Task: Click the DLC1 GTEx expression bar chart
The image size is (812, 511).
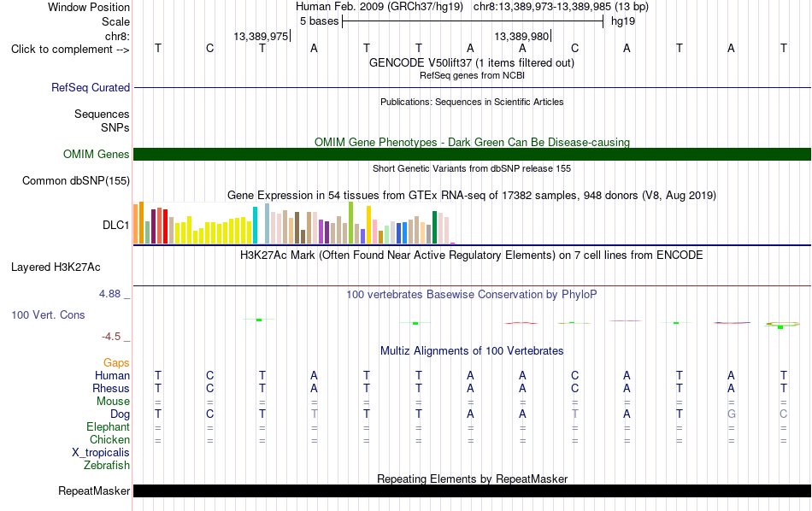Action: [294, 223]
